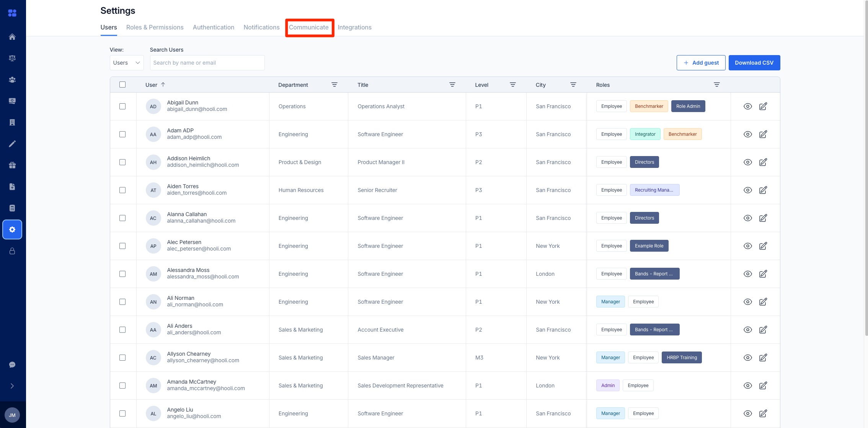Open the Communicate tab
The height and width of the screenshot is (428, 868).
tap(308, 27)
